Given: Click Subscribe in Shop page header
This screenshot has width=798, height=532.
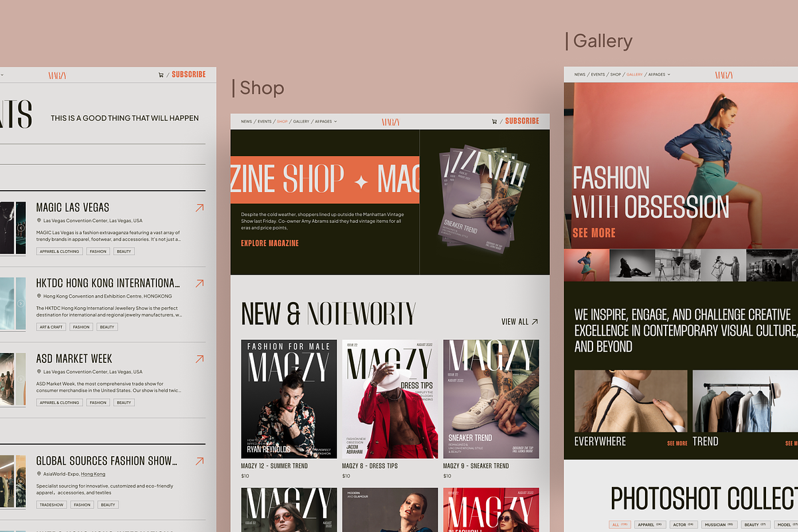Looking at the screenshot, I should (522, 121).
